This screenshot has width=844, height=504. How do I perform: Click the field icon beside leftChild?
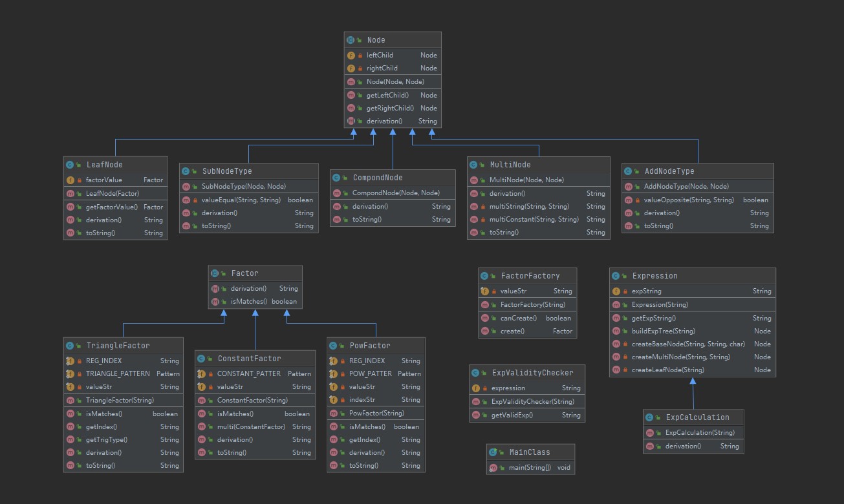(351, 55)
